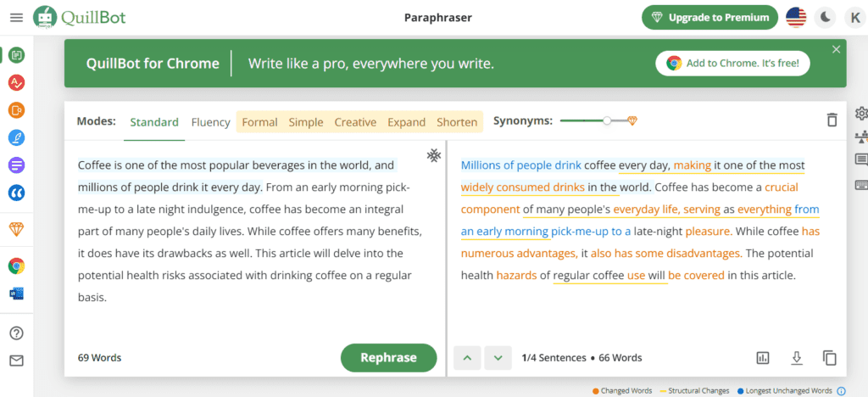Click the Structural Changes legend

coord(695,390)
